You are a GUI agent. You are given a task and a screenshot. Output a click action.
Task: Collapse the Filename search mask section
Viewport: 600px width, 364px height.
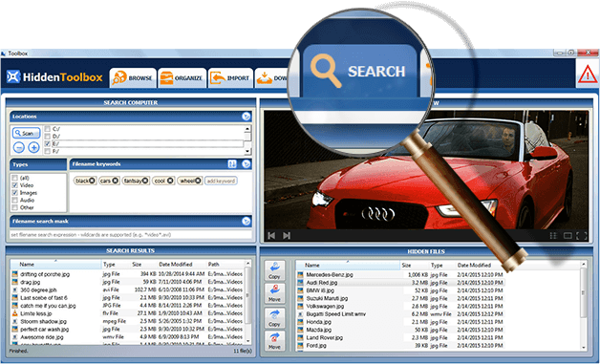point(246,221)
